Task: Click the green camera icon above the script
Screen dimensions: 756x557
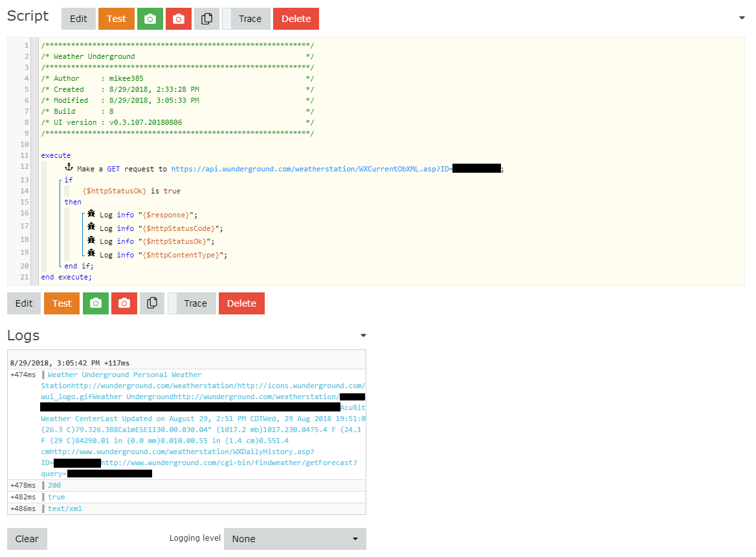Action: click(x=150, y=19)
